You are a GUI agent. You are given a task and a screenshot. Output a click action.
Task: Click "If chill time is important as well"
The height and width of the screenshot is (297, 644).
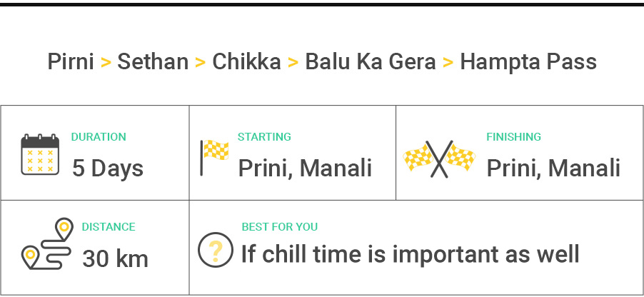tap(410, 253)
